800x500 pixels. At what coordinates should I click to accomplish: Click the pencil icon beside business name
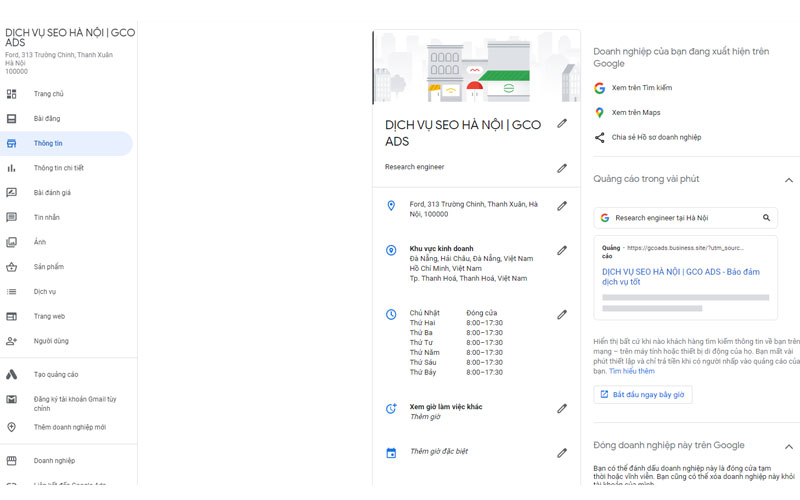tap(562, 124)
